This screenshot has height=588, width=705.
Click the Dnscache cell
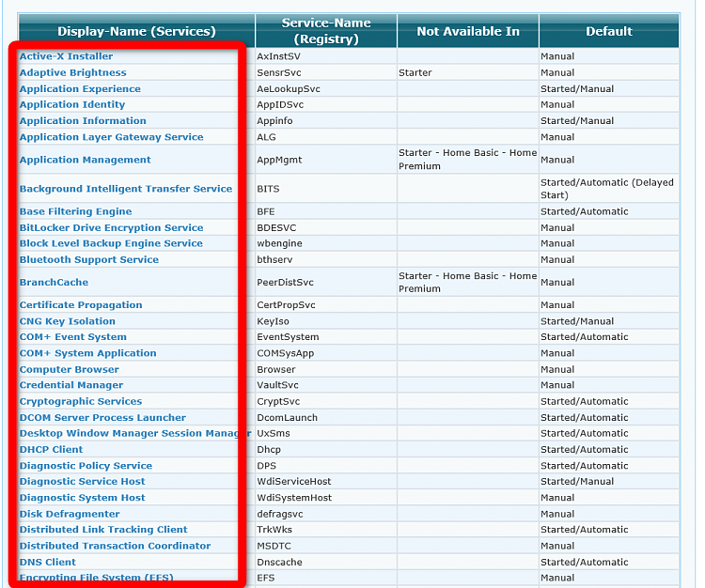click(x=326, y=561)
